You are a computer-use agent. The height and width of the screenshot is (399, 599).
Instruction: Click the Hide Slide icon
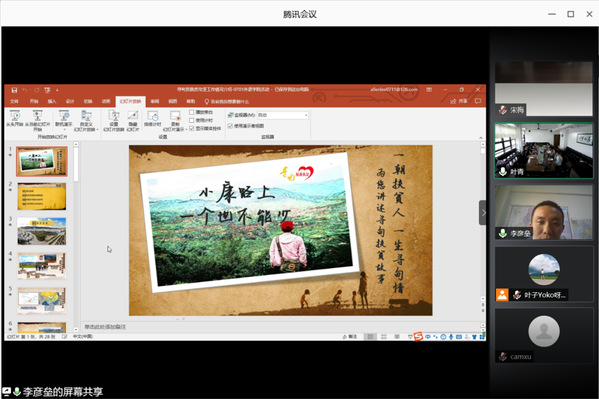pos(133,120)
